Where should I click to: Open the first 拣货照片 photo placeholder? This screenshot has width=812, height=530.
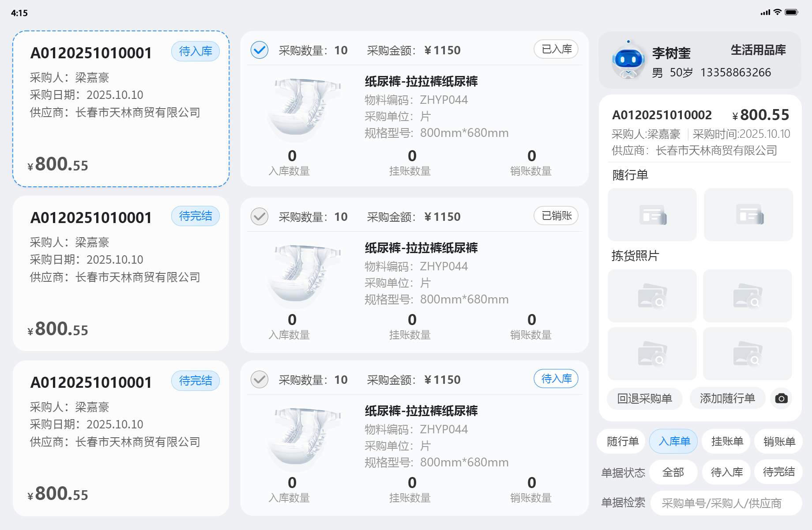[x=652, y=296]
